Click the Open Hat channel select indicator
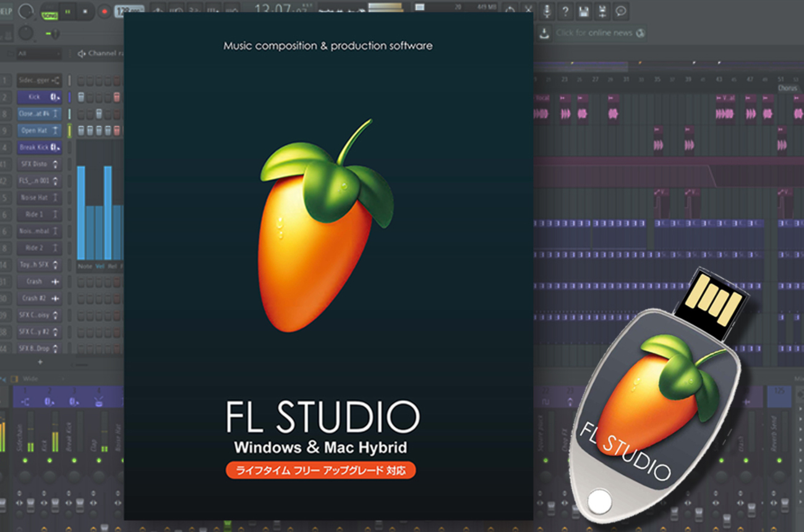Viewport: 804px width, 532px height. click(70, 130)
